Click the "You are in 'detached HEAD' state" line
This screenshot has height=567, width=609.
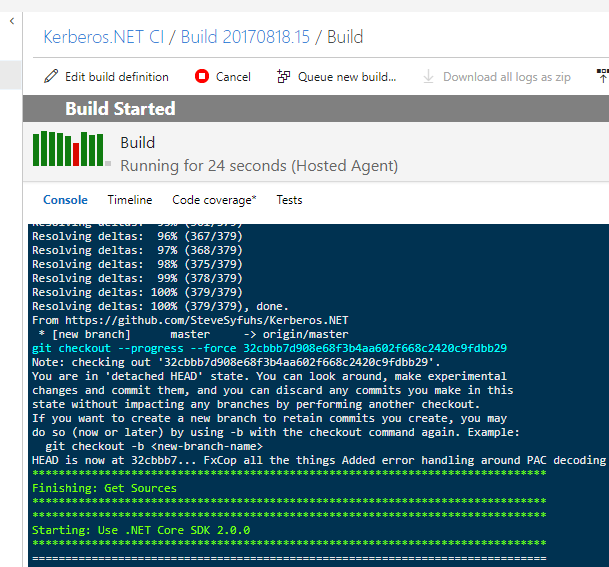pos(270,376)
